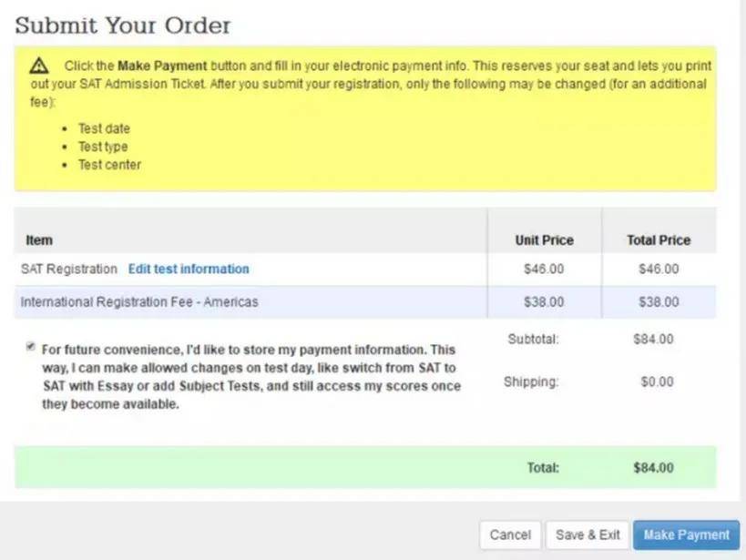Click the Test date bullet item
Viewport: 746px width, 560px height.
click(x=104, y=128)
